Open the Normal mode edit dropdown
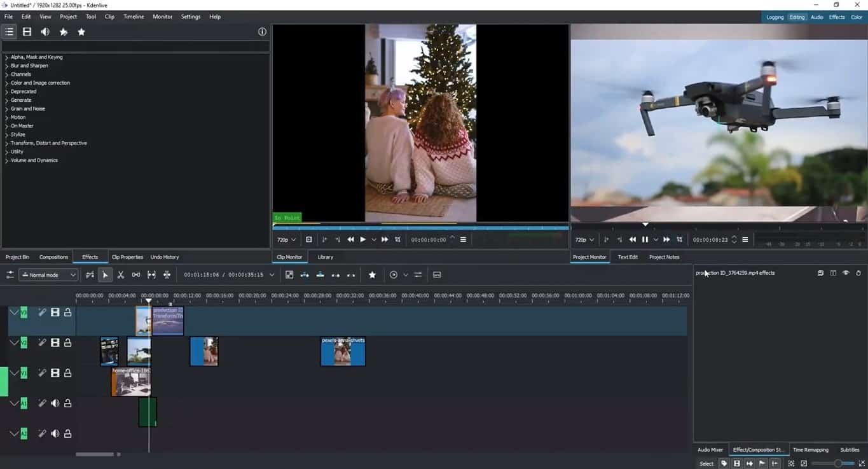Screen dimensions: 868x469 pos(48,275)
